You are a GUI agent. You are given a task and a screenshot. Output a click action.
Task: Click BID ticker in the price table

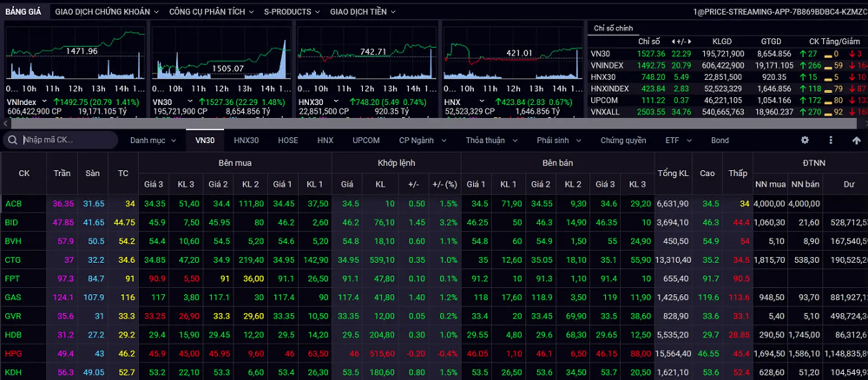tap(11, 222)
